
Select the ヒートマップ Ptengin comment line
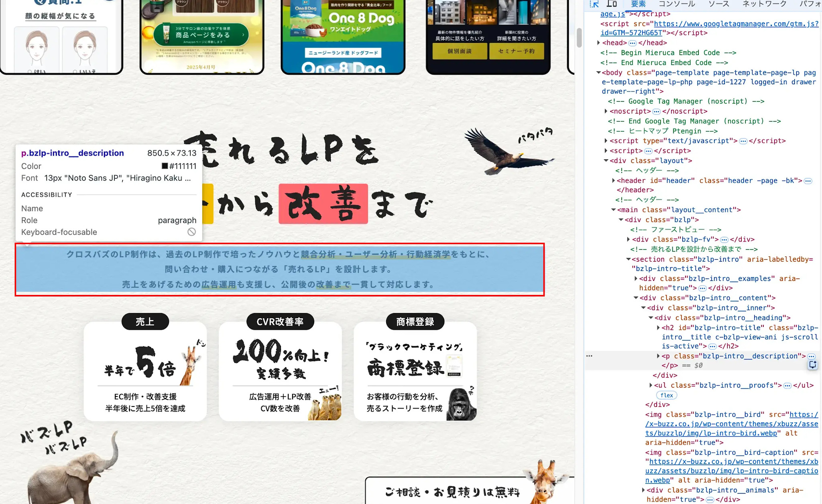663,131
